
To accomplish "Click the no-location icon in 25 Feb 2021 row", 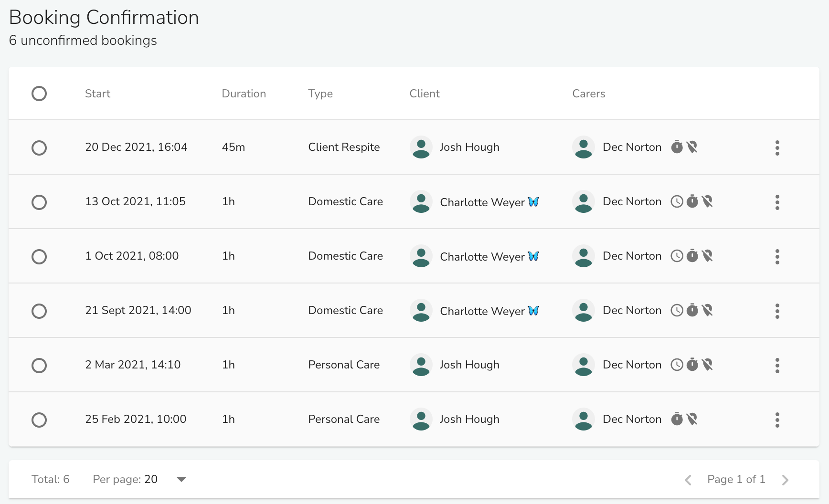I will click(692, 419).
